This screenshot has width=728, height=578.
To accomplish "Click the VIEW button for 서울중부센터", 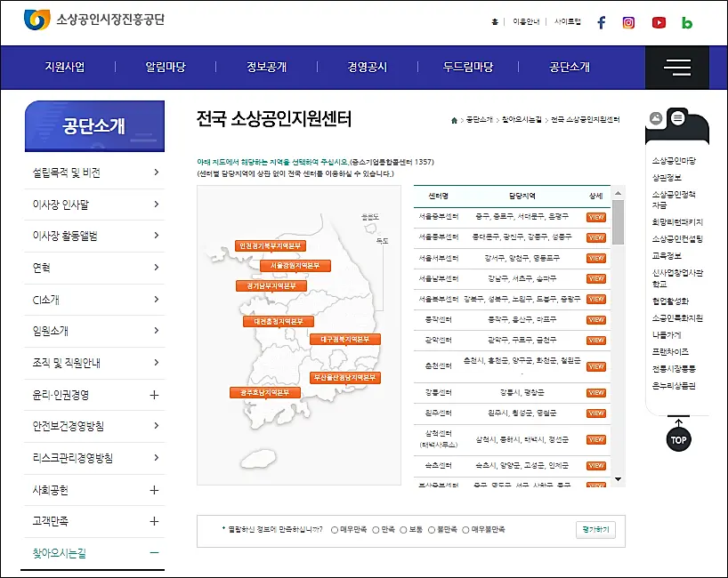I will (595, 216).
